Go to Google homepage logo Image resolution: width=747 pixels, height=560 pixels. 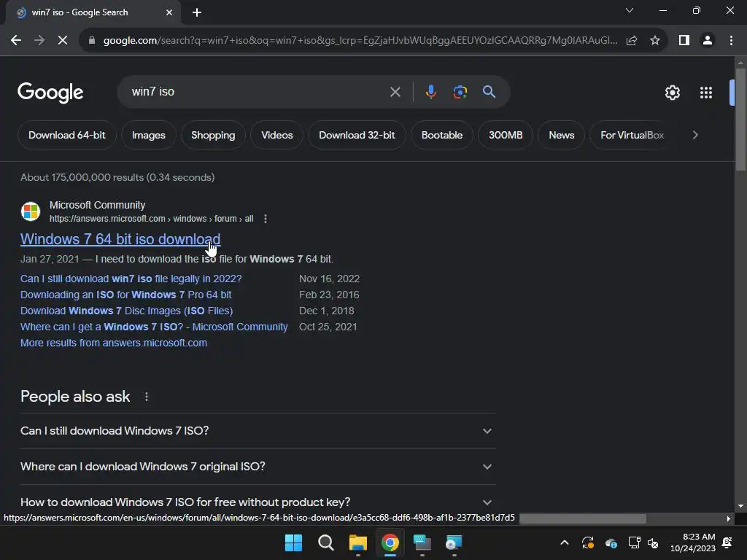(50, 93)
